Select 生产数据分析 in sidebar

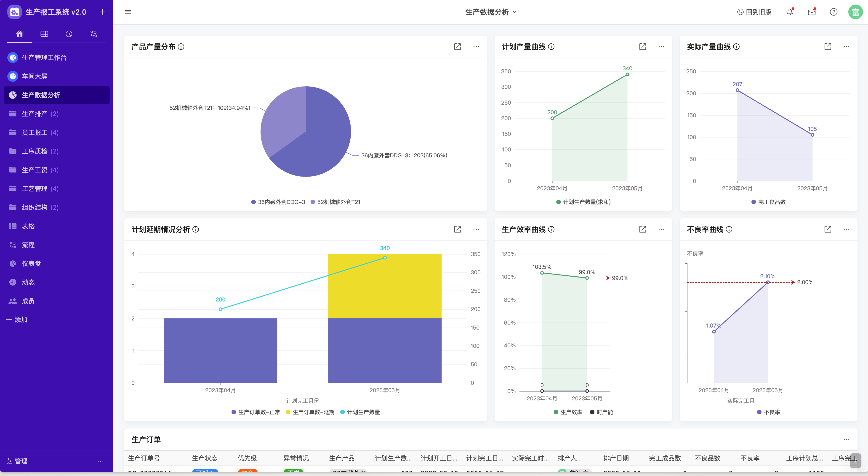(x=57, y=95)
